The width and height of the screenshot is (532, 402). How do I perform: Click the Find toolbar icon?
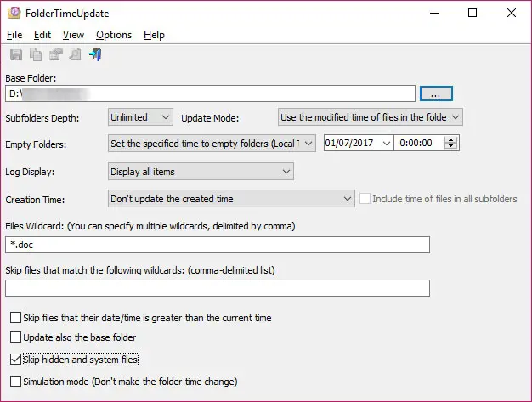pos(75,54)
